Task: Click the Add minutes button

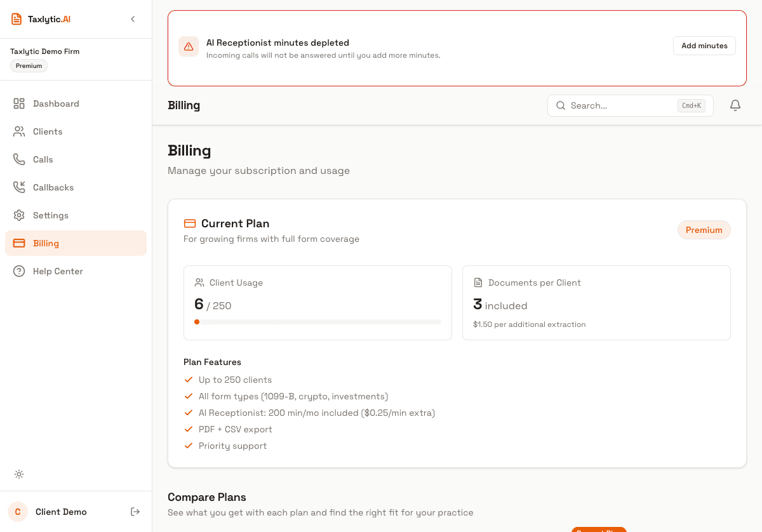Action: (x=704, y=45)
